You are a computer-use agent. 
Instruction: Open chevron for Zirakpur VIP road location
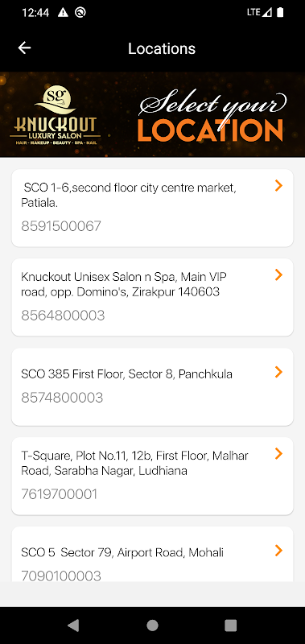coord(278,275)
